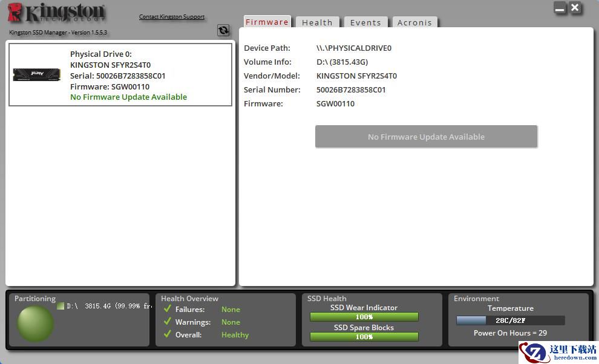This screenshot has height=364, width=599.
Task: Click the Device Path value \\.\PHYSICALDRIVE0
Action: (354, 48)
